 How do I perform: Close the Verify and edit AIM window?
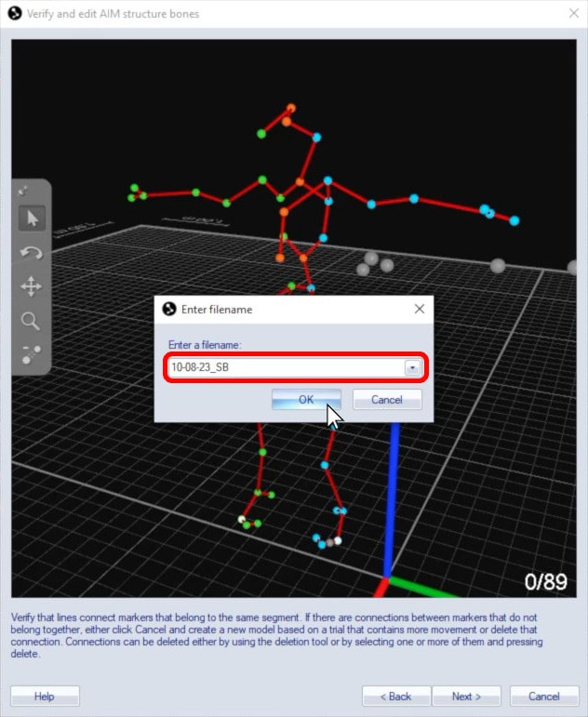click(x=573, y=14)
